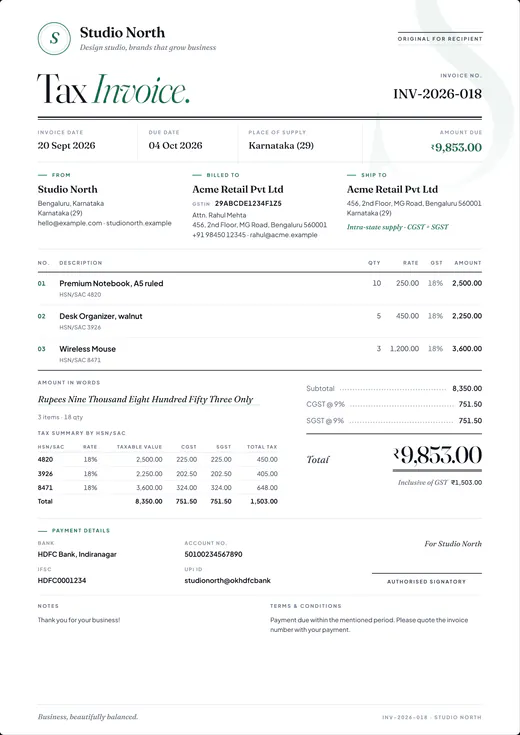Select the GSTIN value 29ABCDE1234F1Z5

[248, 203]
